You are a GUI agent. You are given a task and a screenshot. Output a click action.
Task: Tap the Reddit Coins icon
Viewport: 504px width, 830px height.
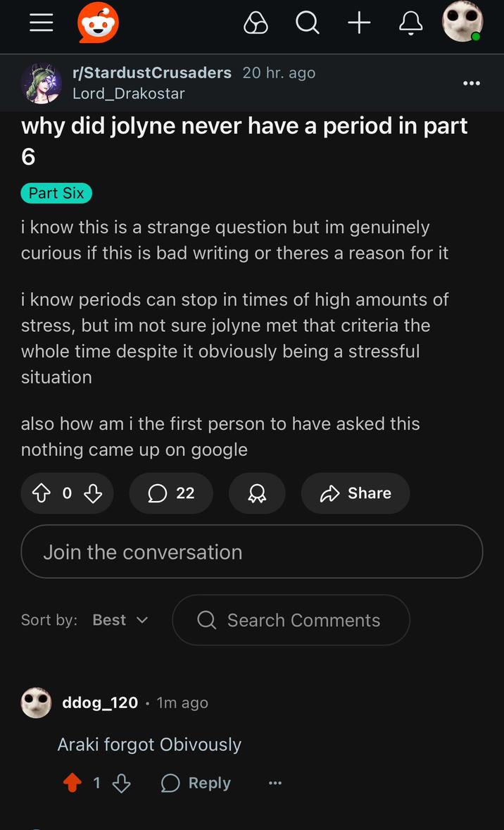coord(256,23)
